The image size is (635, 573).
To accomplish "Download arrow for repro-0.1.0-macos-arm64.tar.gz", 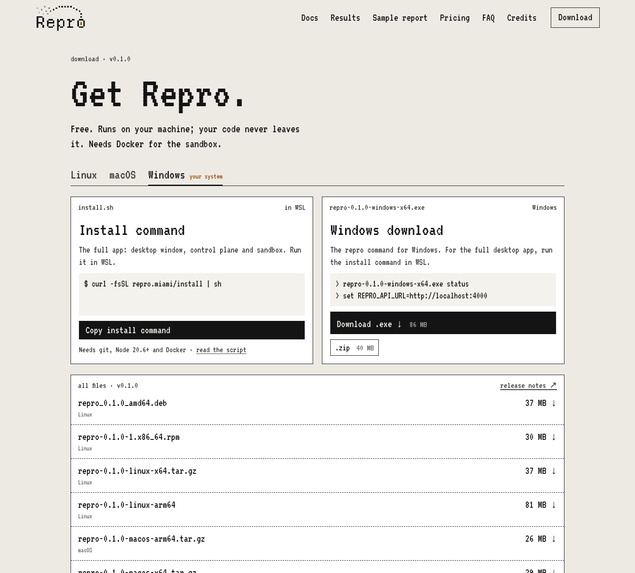I will tap(554, 539).
